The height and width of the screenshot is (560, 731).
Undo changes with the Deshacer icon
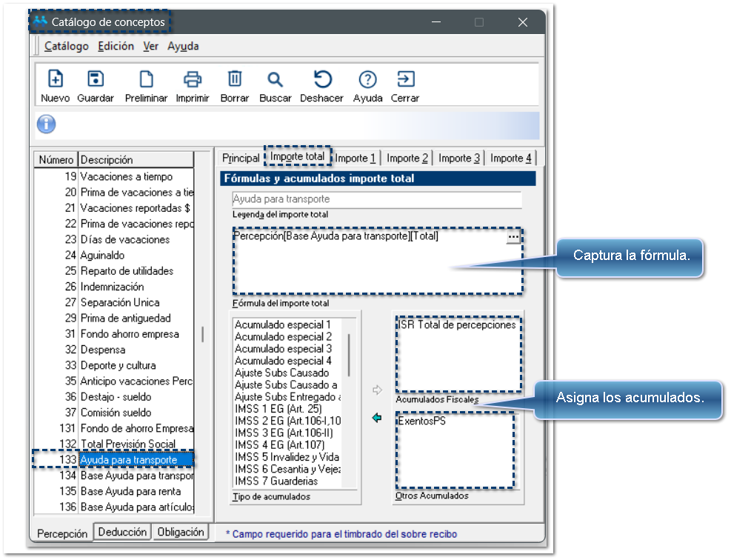[x=321, y=79]
